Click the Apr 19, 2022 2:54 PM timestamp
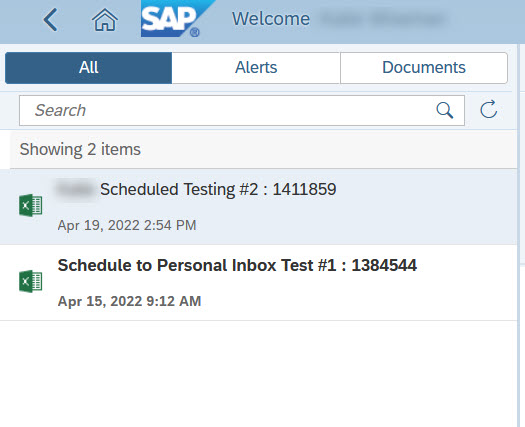 (127, 225)
